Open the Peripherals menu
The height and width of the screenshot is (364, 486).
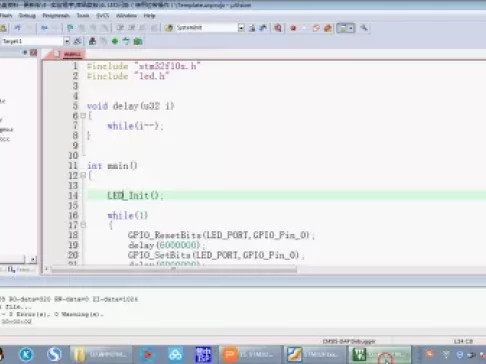[x=56, y=16]
